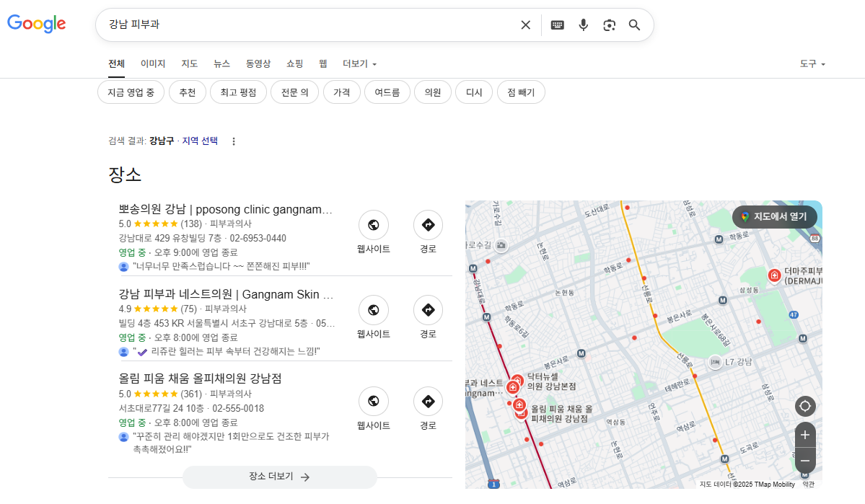The image size is (865, 504).
Task: Switch to the 쇼핑 tab
Action: 294,64
